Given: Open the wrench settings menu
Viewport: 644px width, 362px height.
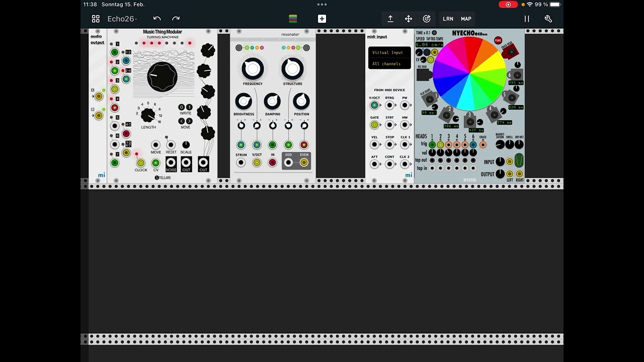Looking at the screenshot, I should coord(548,19).
